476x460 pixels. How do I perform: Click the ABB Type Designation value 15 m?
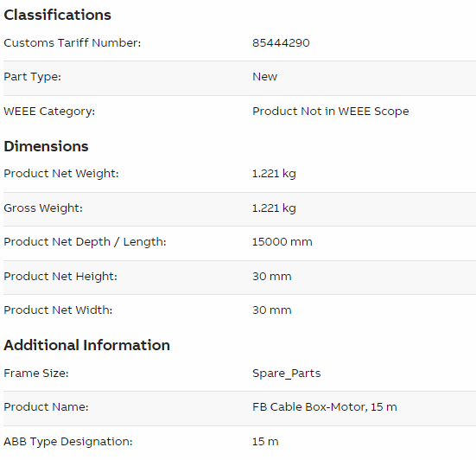tap(265, 442)
